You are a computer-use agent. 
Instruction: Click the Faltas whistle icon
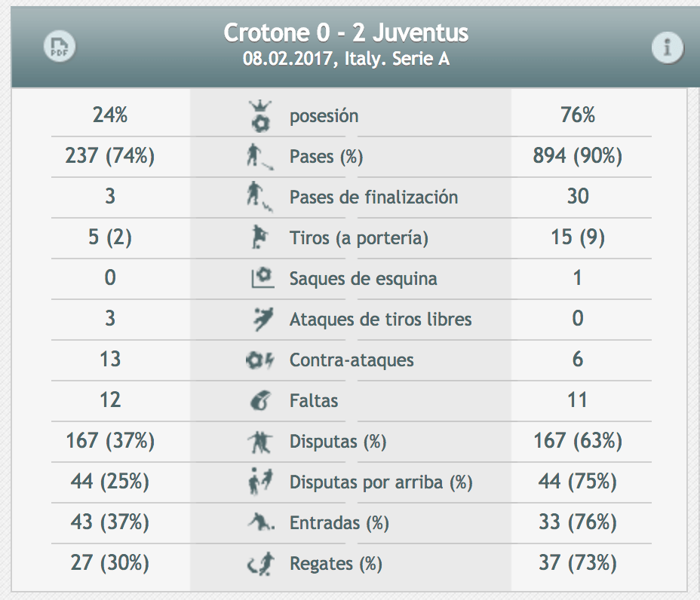(x=261, y=401)
